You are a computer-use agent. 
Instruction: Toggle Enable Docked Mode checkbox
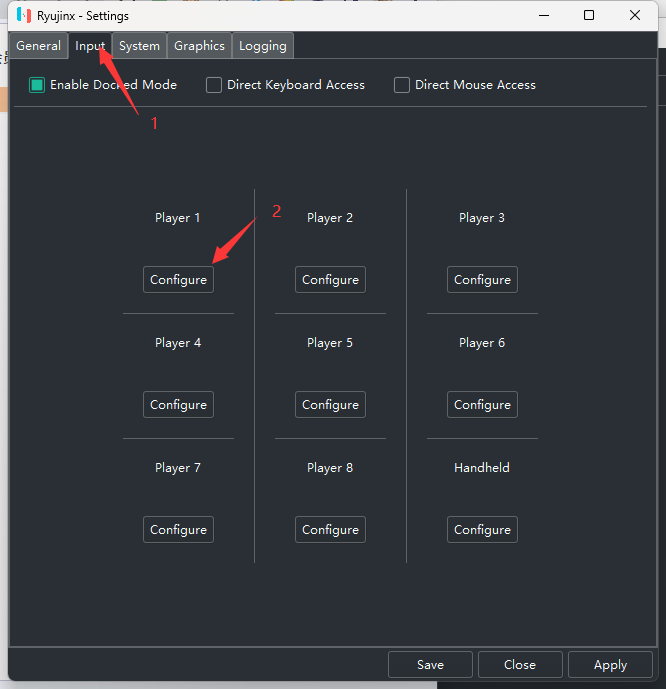pyautogui.click(x=37, y=85)
